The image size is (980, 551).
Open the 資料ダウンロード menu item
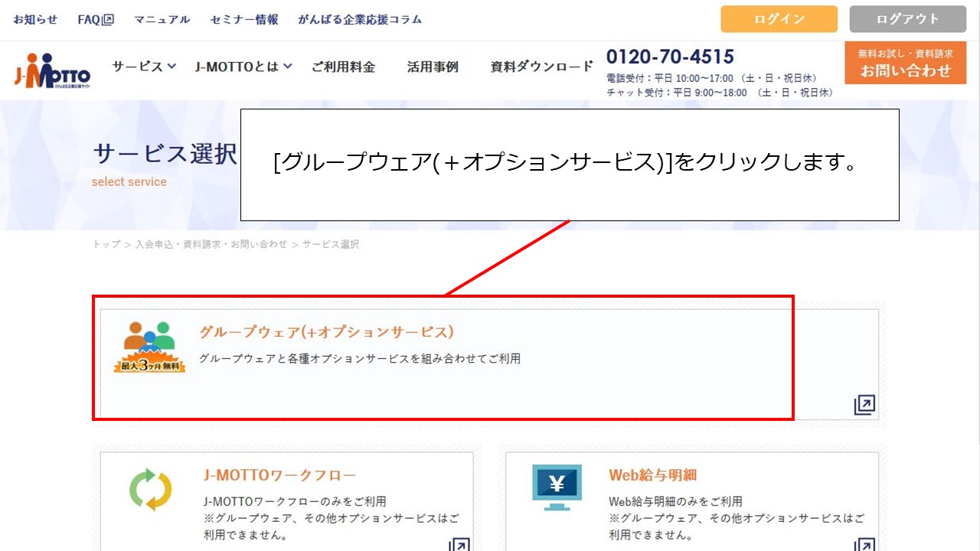[x=542, y=67]
